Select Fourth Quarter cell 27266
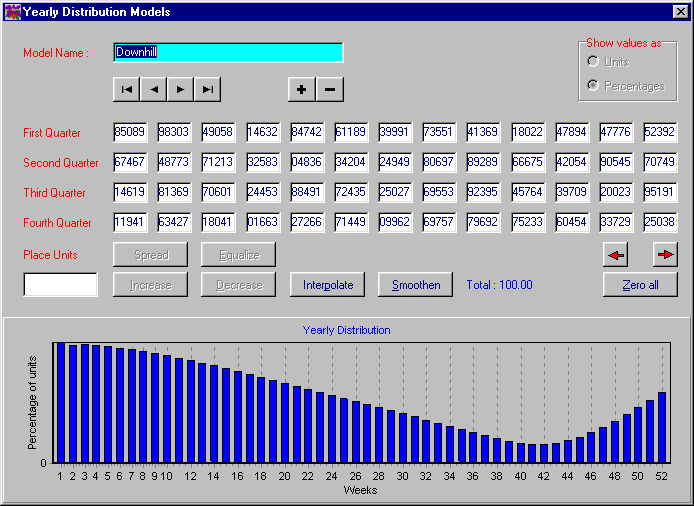Screen dimensions: 694x506 307,222
